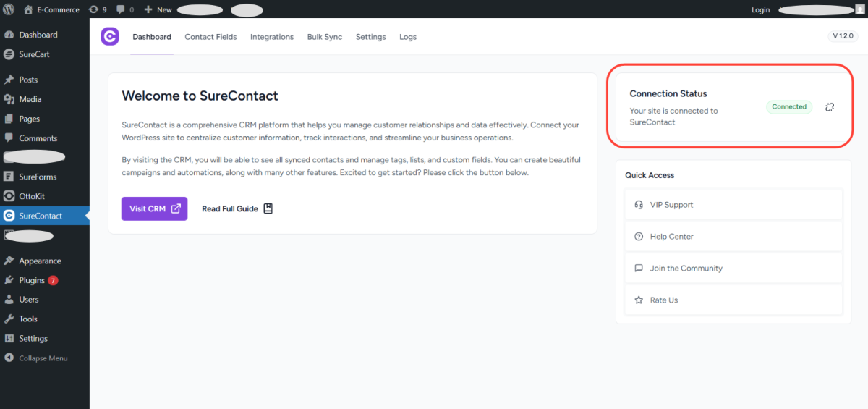Click the OttoKit sidebar icon

tap(9, 196)
